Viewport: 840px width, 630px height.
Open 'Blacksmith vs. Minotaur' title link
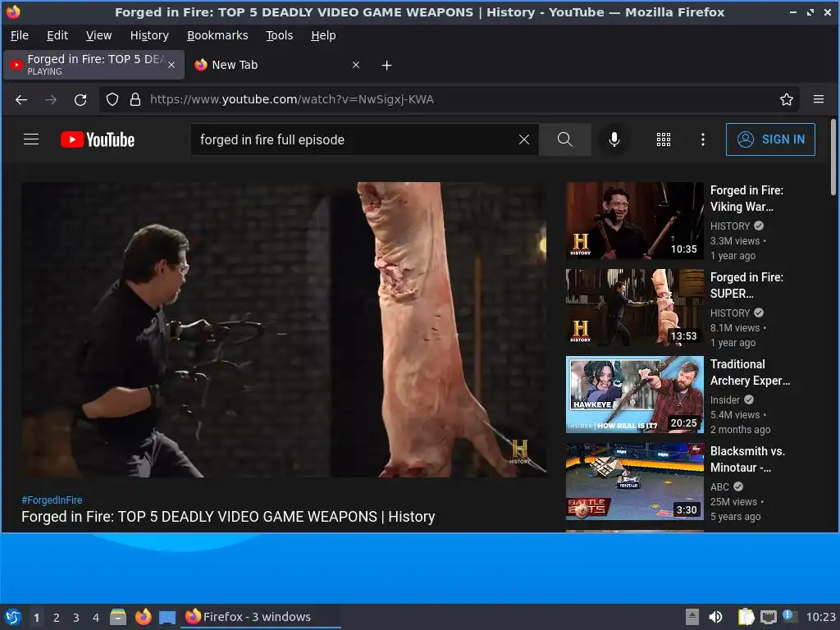[x=748, y=459]
